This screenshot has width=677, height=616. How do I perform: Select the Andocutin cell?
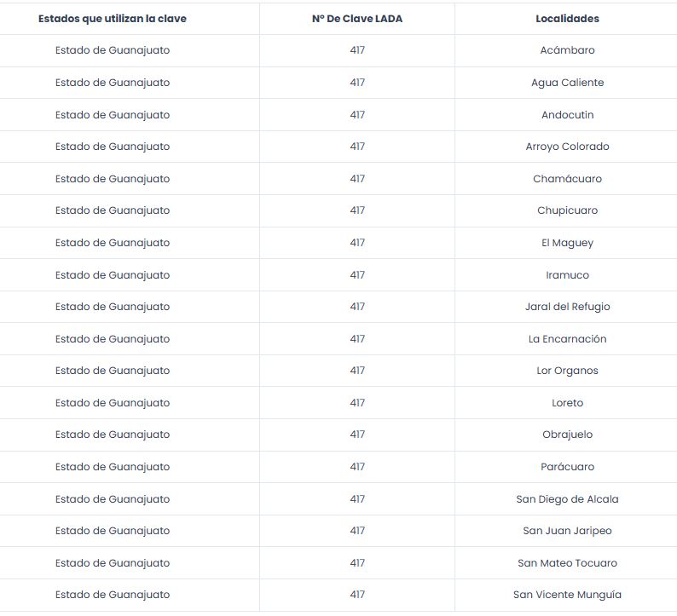[x=567, y=115]
